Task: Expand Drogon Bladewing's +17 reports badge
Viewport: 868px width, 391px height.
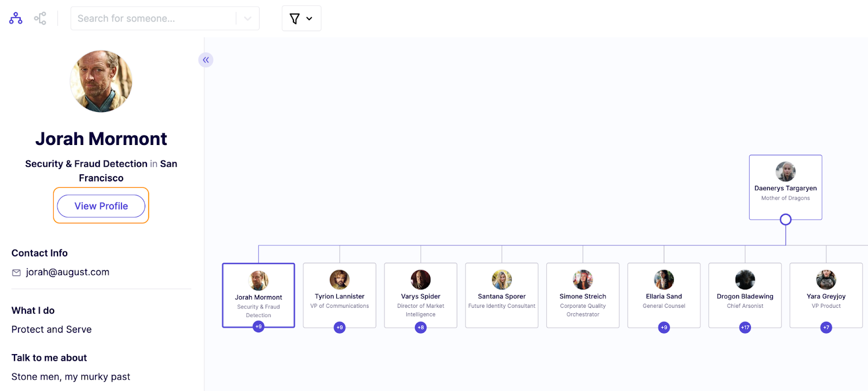Action: (745, 327)
